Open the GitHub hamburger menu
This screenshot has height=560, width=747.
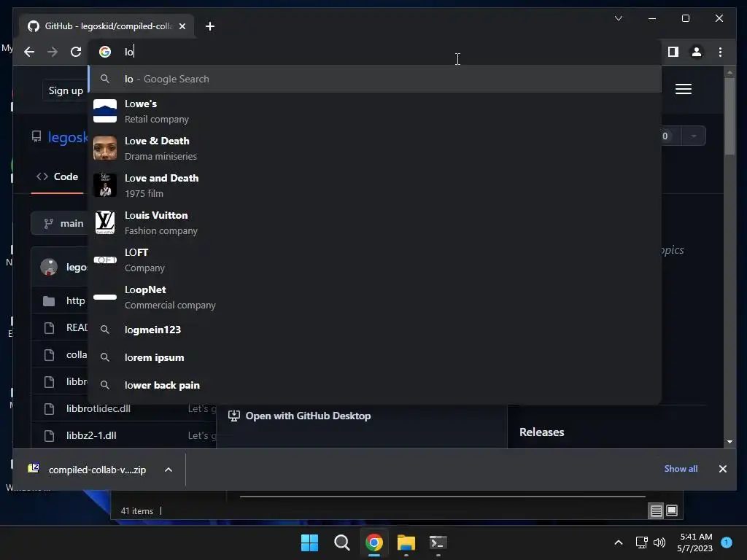click(683, 89)
